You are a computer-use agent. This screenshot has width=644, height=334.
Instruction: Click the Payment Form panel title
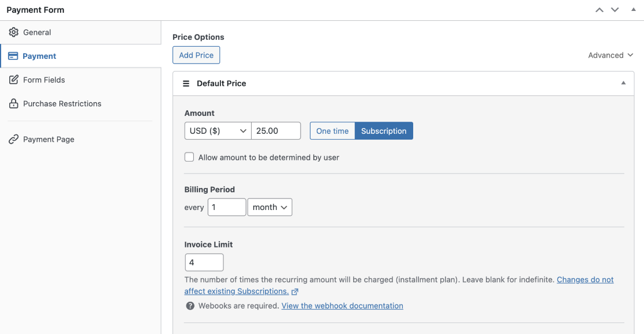pos(35,10)
